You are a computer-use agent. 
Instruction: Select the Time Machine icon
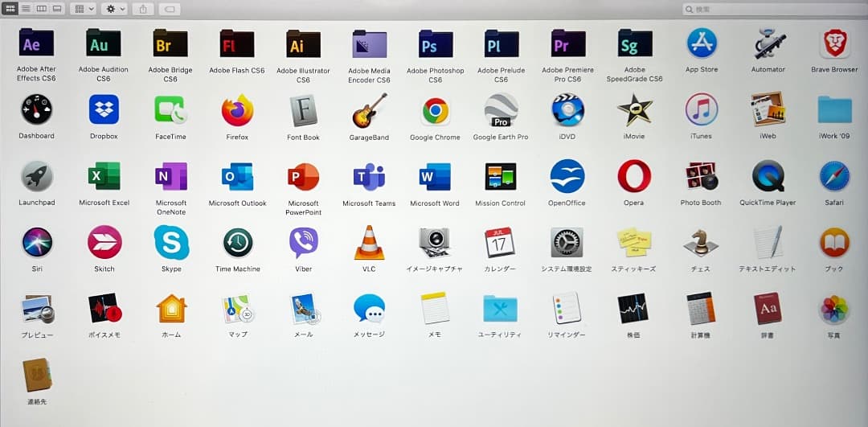[x=238, y=243]
